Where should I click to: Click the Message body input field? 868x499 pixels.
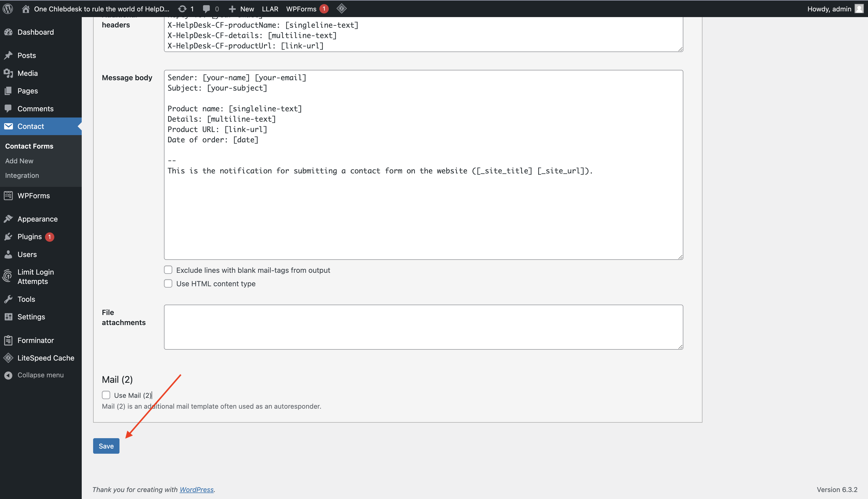pos(423,164)
